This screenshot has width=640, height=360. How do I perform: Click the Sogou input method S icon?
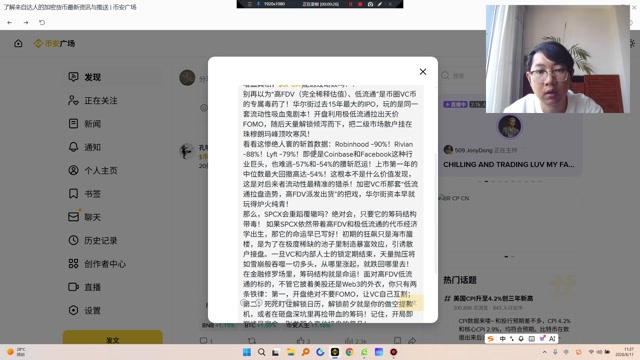point(491,339)
